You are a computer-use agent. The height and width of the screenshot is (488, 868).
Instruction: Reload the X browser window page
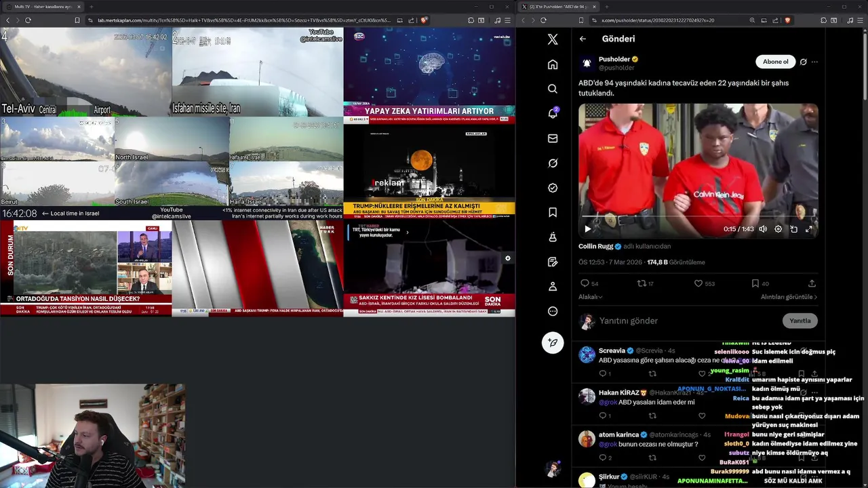coord(543,20)
